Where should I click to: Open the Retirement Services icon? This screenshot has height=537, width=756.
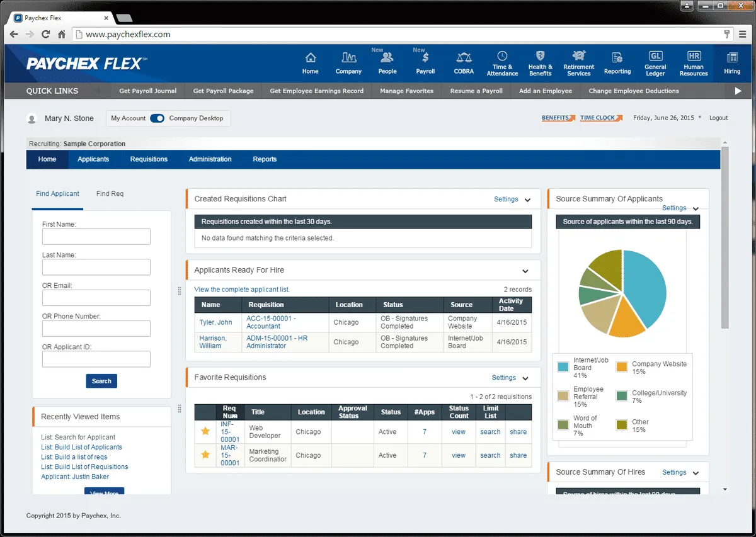(579, 55)
